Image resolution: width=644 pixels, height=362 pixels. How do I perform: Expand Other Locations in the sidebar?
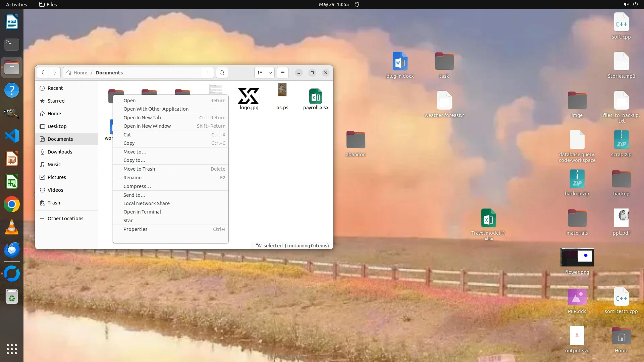pos(65,219)
